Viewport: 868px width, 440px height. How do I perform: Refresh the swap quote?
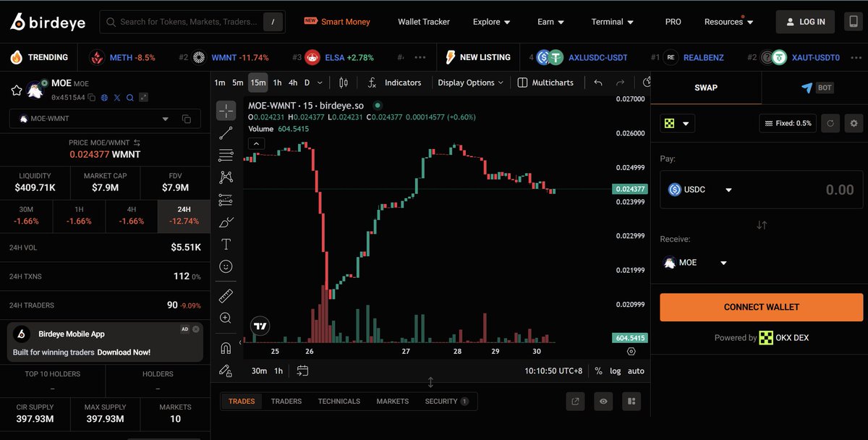pos(830,124)
